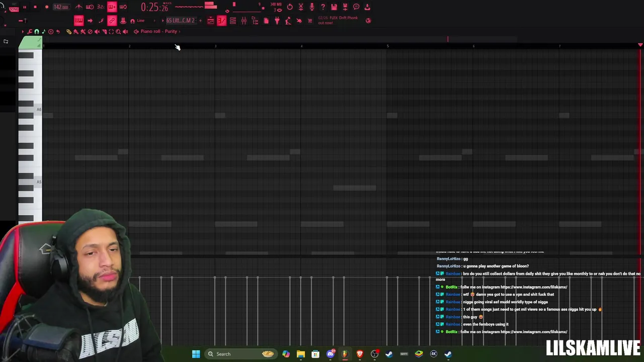Select the pencil draw tool

coord(69,31)
